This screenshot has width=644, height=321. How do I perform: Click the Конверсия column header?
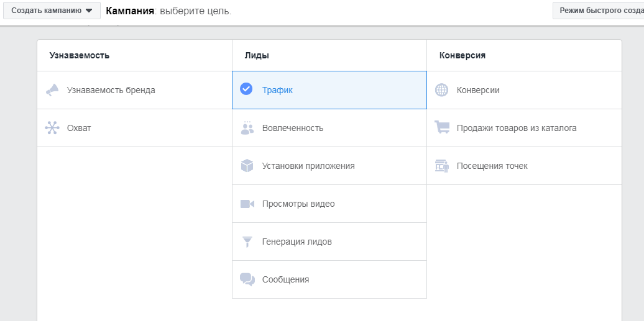point(462,55)
